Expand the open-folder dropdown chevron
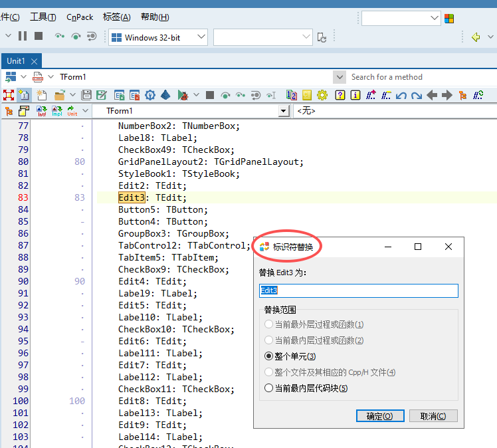This screenshot has width=497, height=448. click(72, 95)
